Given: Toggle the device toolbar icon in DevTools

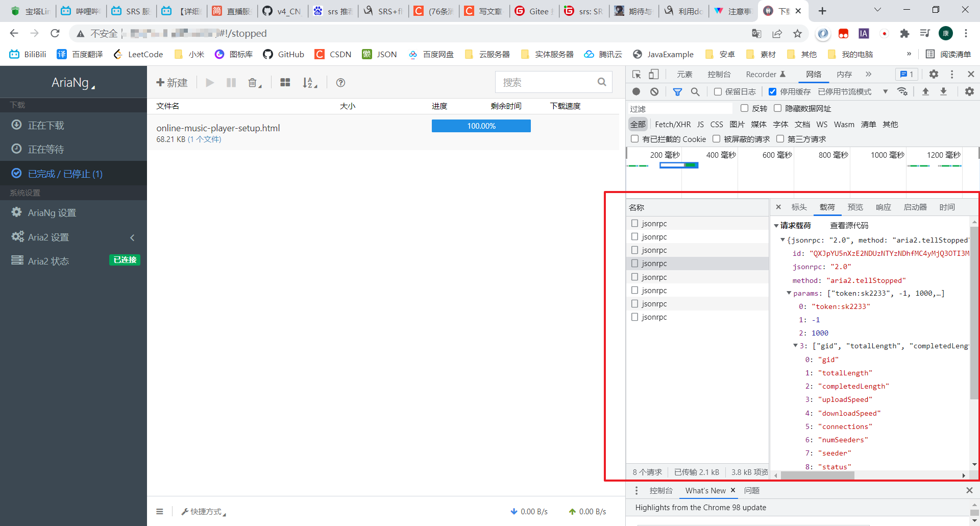Looking at the screenshot, I should pyautogui.click(x=655, y=74).
